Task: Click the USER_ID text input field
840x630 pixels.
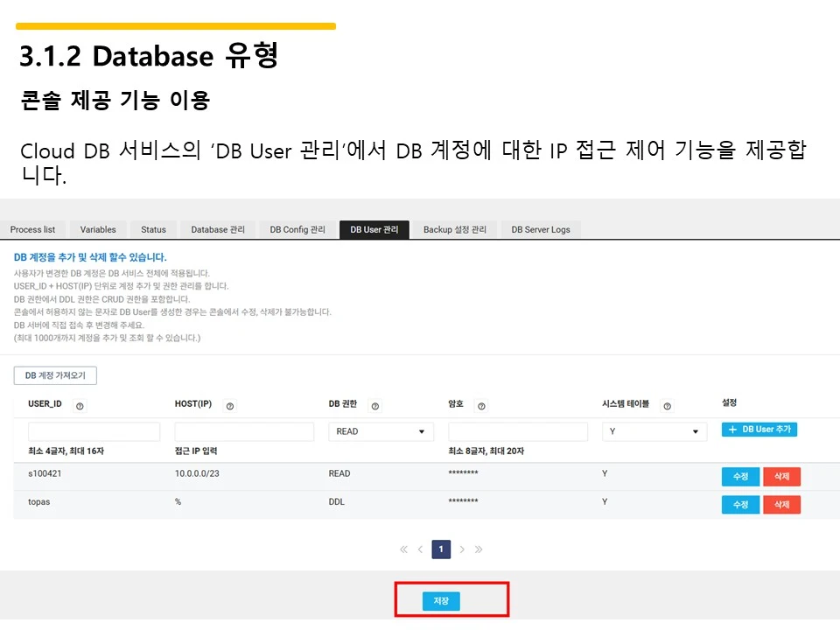Action: [x=94, y=431]
